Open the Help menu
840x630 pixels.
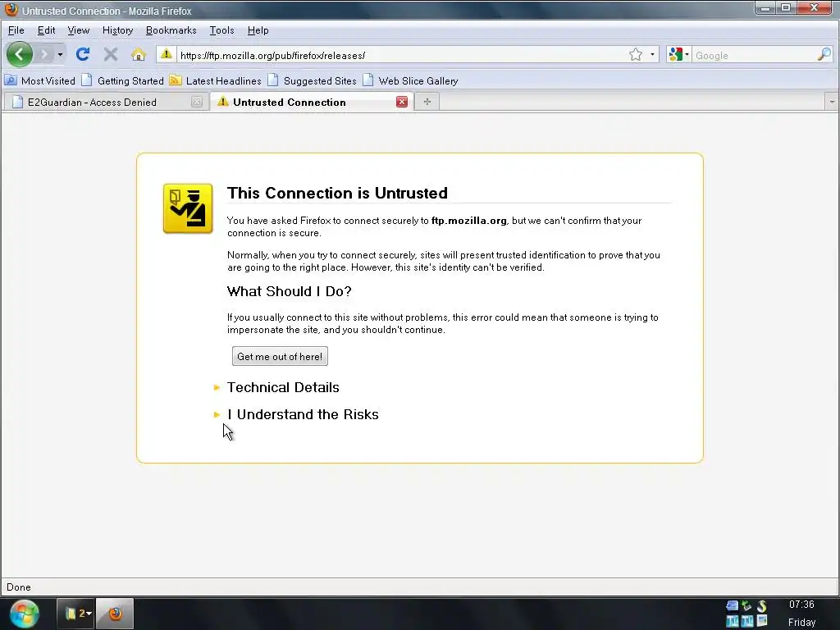(x=258, y=30)
